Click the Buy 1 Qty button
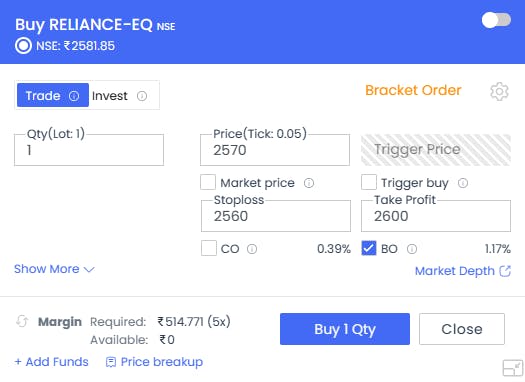Image resolution: width=525 pixels, height=382 pixels. (x=345, y=329)
